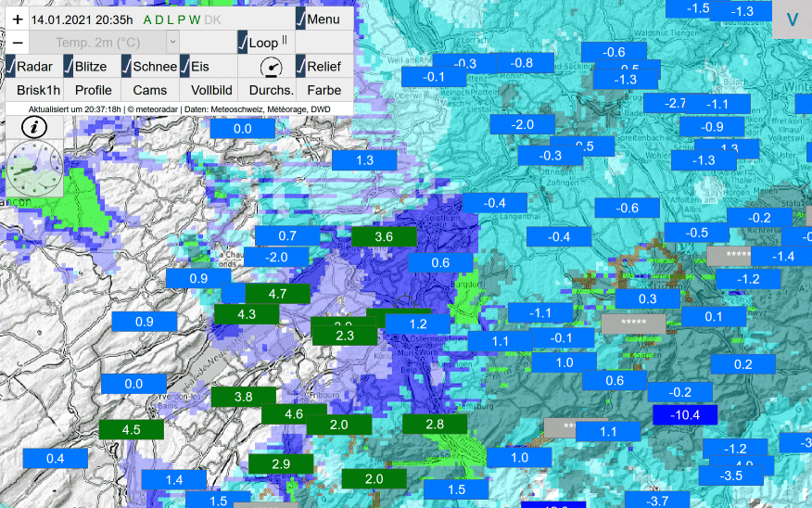This screenshot has width=812, height=508.
Task: Click the green 3.6 station label
Action: pos(384,236)
